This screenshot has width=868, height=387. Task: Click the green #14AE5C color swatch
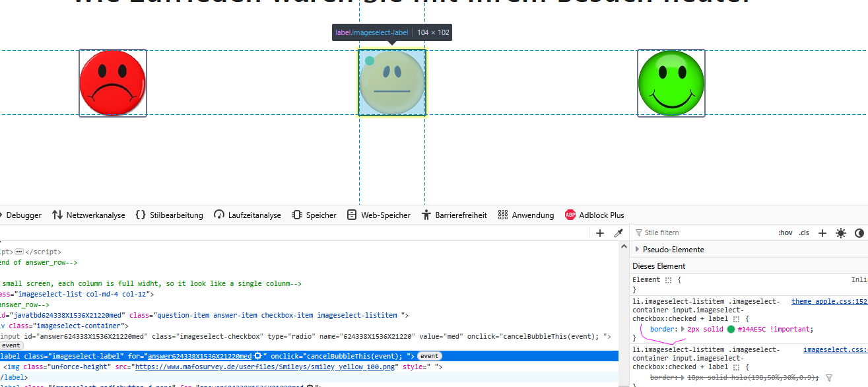[x=731, y=329]
